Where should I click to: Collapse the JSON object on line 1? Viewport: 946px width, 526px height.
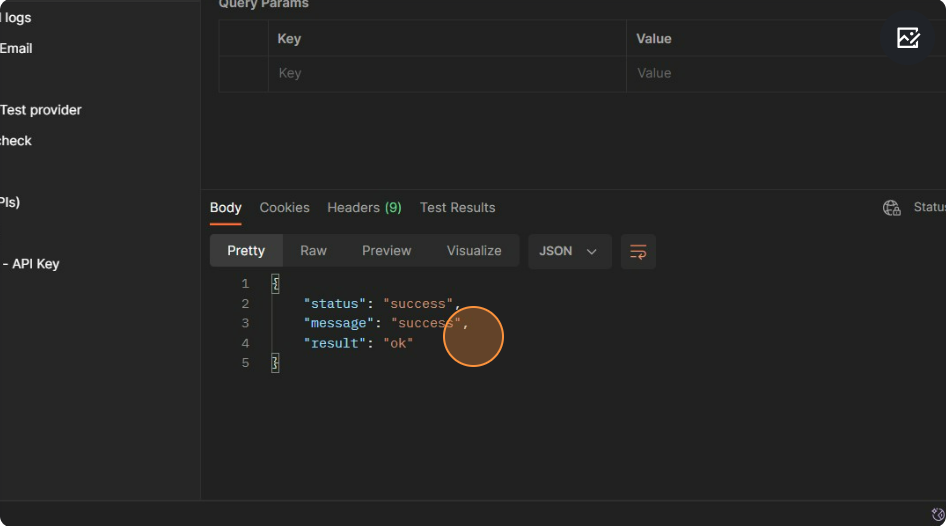click(275, 284)
